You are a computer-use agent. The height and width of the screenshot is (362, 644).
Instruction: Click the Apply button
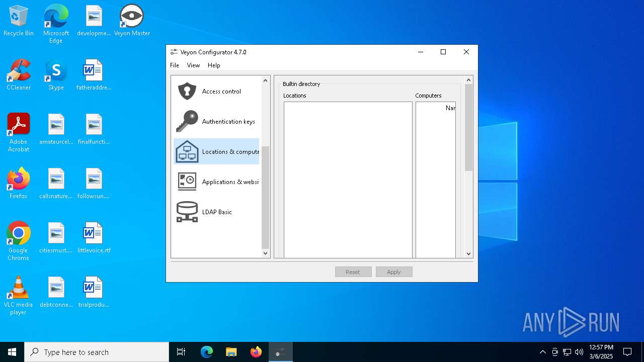click(x=394, y=272)
